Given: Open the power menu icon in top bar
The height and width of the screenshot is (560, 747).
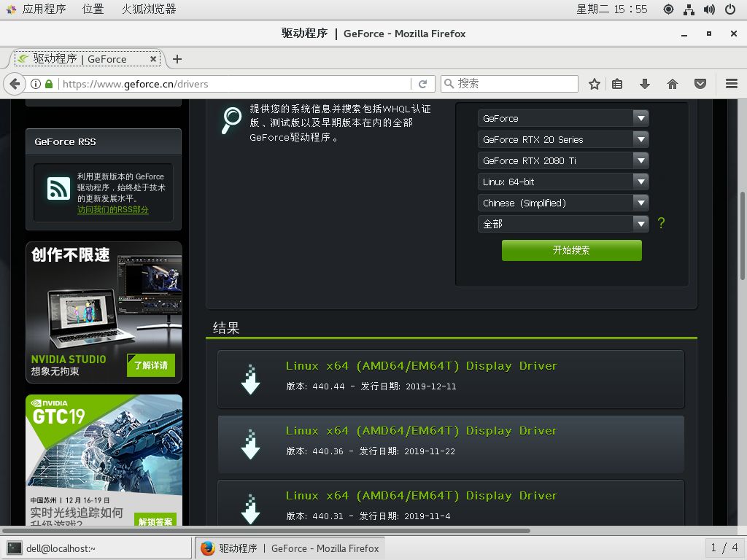Looking at the screenshot, I should coord(729,9).
